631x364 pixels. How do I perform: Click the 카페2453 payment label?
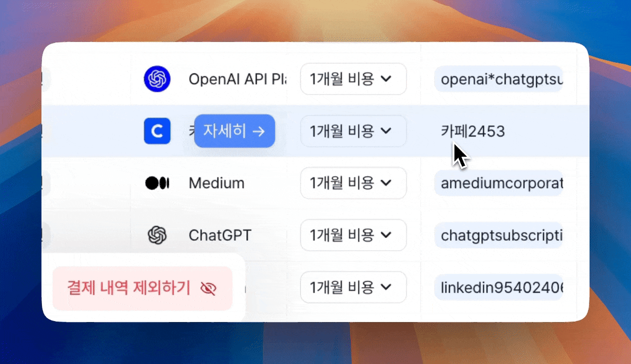pyautogui.click(x=472, y=131)
